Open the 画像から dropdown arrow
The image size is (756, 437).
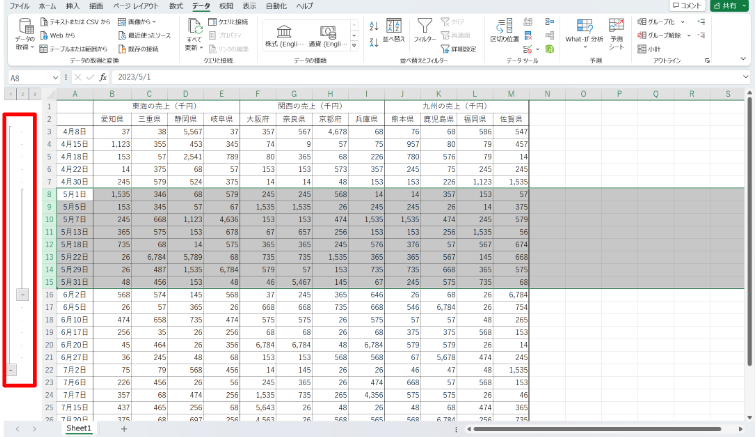154,22
